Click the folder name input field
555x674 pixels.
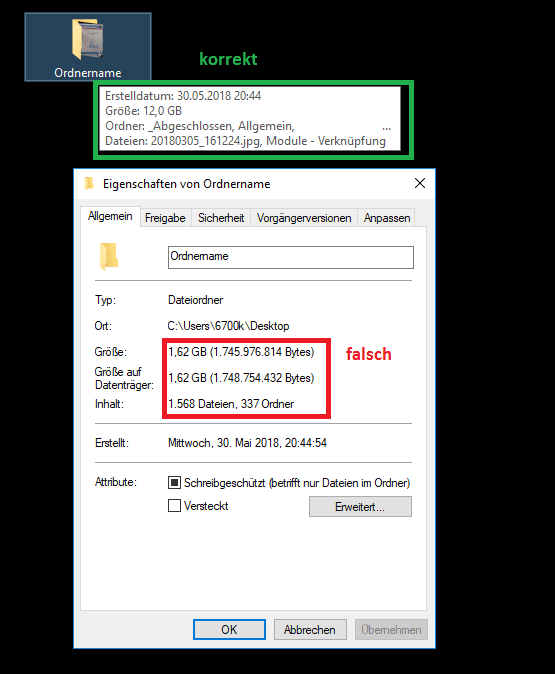tap(291, 257)
